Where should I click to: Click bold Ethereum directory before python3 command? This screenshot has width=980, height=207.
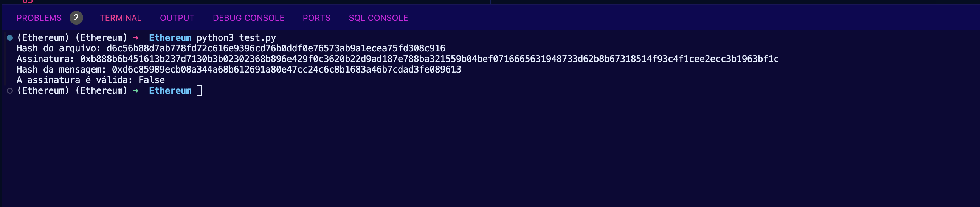(170, 38)
